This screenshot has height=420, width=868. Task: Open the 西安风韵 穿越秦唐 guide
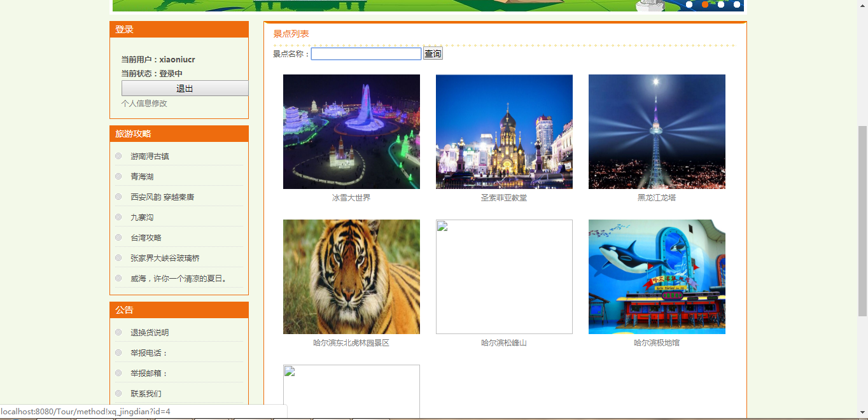(162, 197)
